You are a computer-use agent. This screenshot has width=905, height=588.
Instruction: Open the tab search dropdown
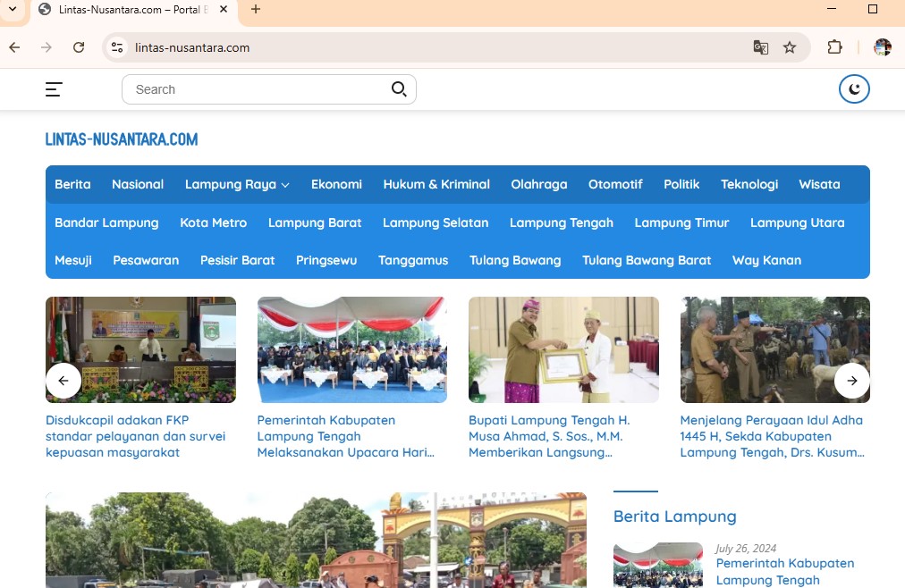[x=13, y=9]
